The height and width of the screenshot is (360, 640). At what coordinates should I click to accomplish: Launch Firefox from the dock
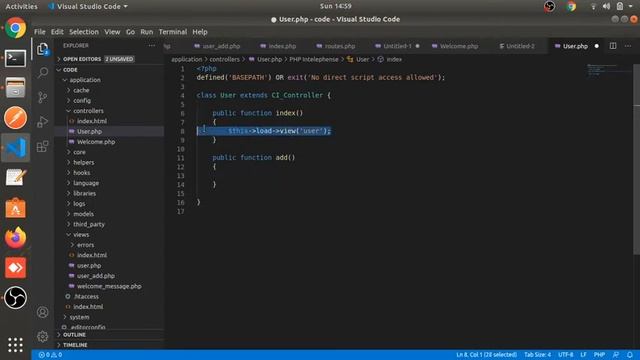tap(16, 238)
